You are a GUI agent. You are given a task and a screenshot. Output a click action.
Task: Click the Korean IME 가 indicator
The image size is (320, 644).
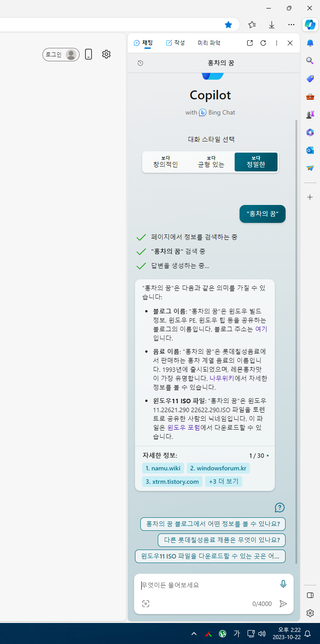click(x=237, y=633)
